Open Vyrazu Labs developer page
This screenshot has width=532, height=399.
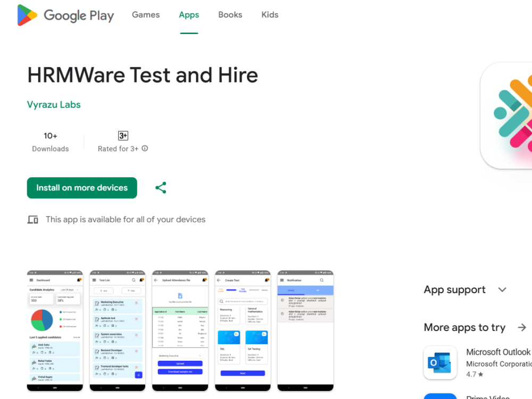click(x=54, y=104)
